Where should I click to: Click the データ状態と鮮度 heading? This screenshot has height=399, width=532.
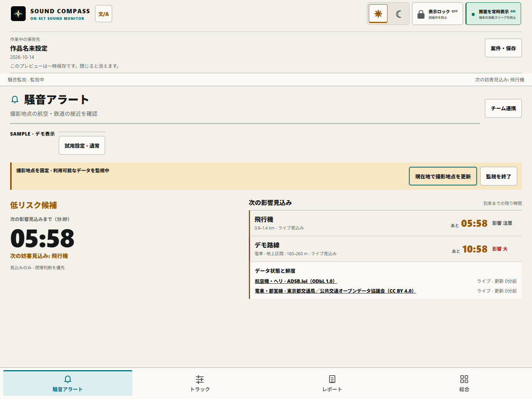pos(275,271)
